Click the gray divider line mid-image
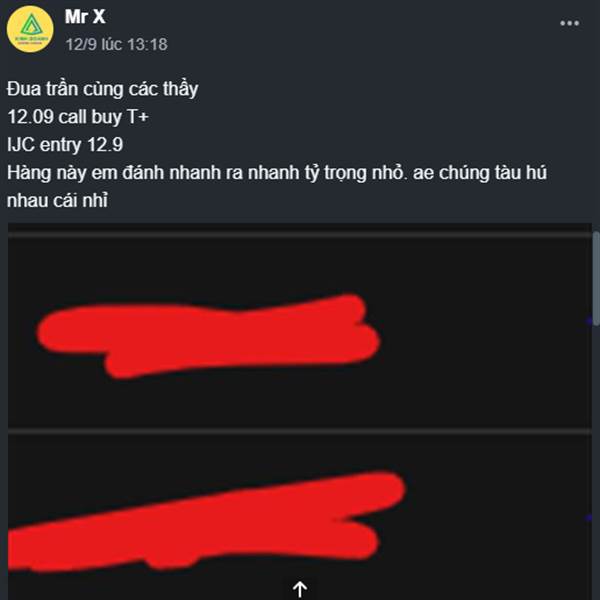The height and width of the screenshot is (600, 600). (x=300, y=432)
